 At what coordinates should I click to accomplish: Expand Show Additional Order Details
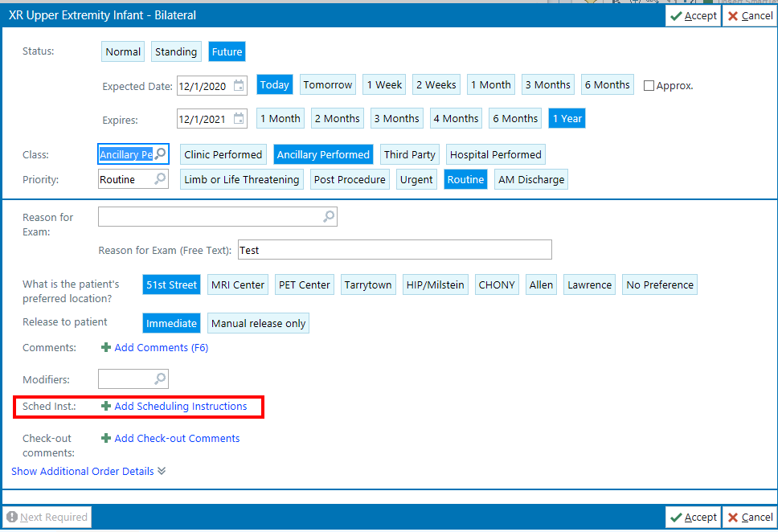tap(88, 471)
